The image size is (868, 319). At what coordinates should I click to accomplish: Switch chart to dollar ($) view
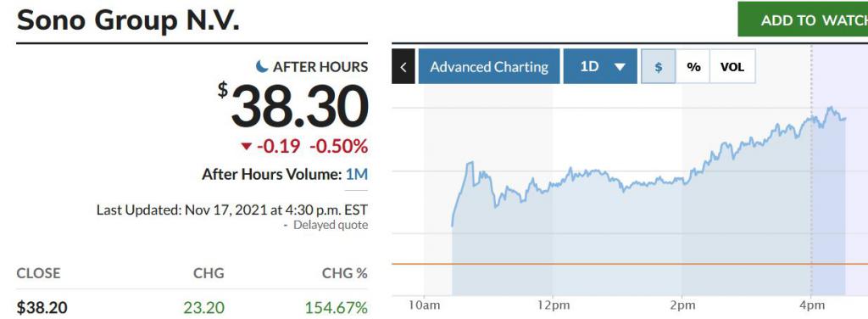click(658, 66)
